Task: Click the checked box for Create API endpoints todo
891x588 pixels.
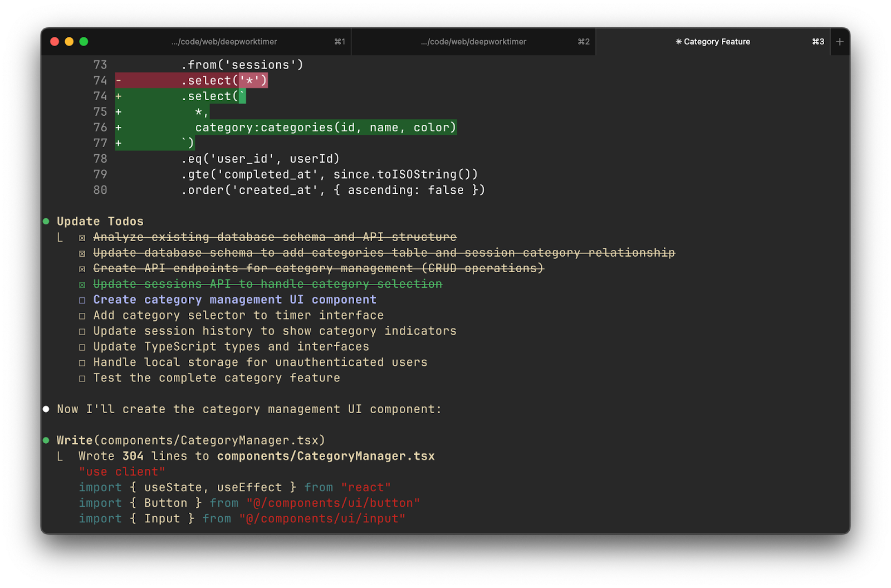Action: tap(82, 269)
